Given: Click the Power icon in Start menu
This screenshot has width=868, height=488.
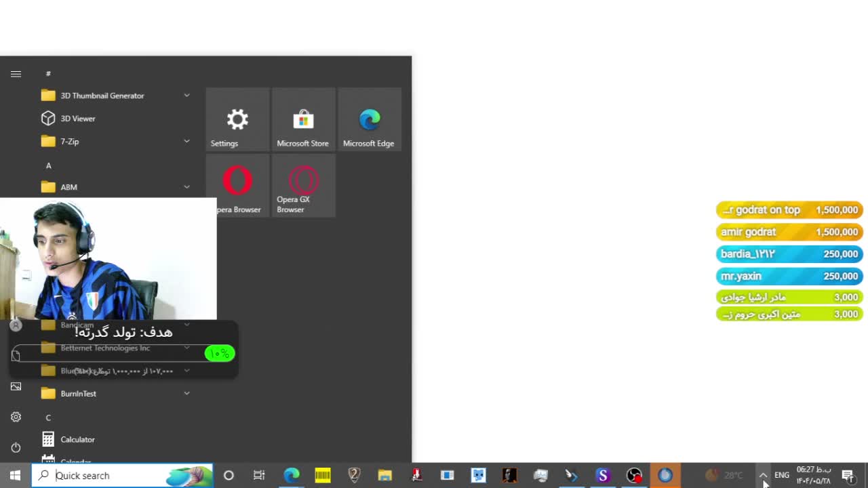Looking at the screenshot, I should (x=16, y=447).
